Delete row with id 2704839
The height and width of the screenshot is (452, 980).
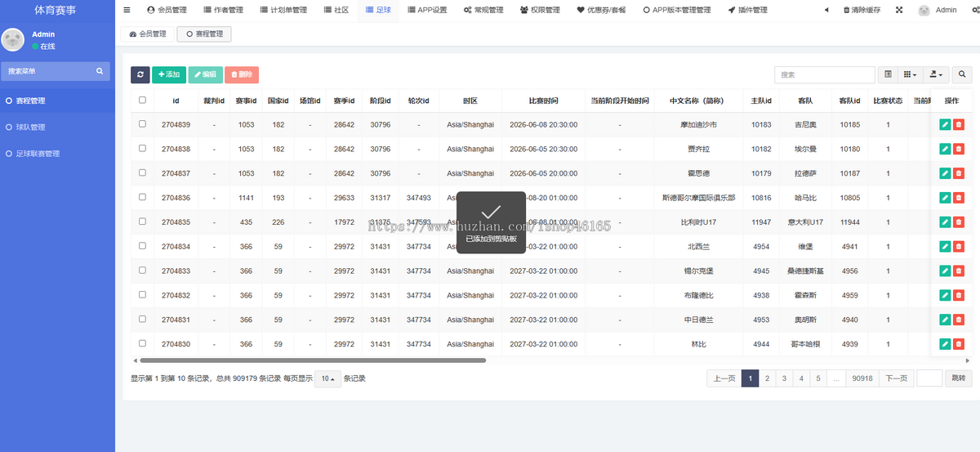(959, 124)
